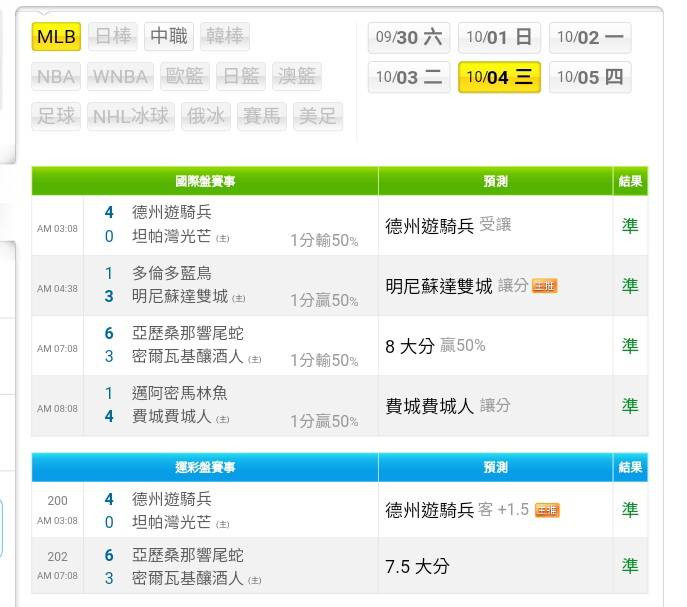Click 坦帕灣光芒 in the 運彩盤 game 200
Screen dimensions: 687x607
172,522
